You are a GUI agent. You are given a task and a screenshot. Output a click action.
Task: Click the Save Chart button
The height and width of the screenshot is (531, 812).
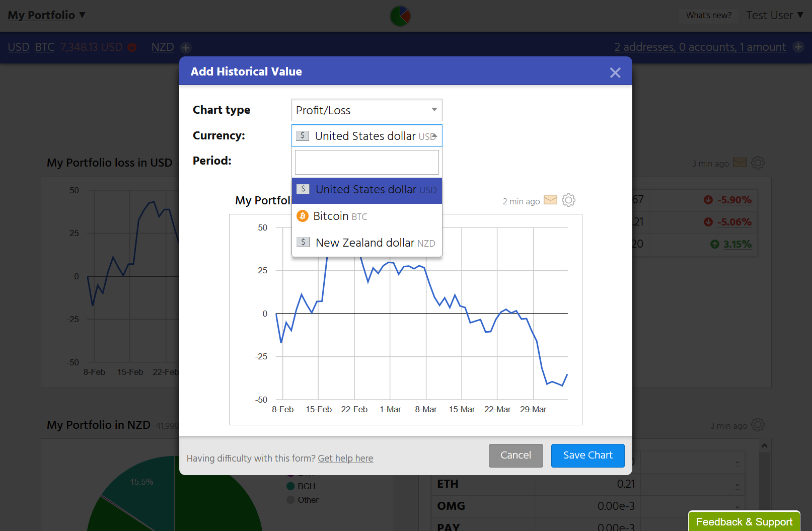coord(587,456)
